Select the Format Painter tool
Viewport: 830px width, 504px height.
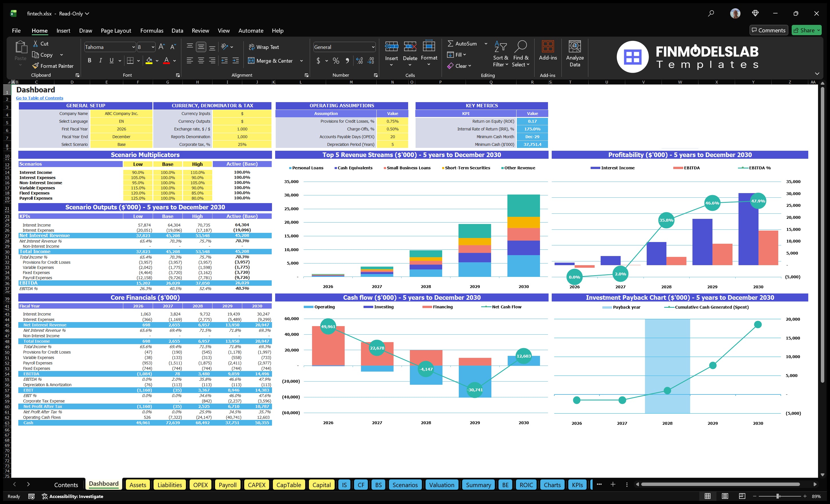53,66
